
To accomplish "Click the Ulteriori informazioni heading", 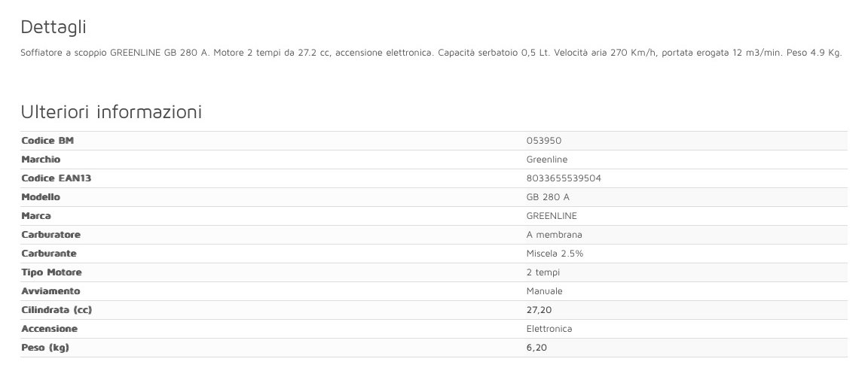I will [x=111, y=113].
